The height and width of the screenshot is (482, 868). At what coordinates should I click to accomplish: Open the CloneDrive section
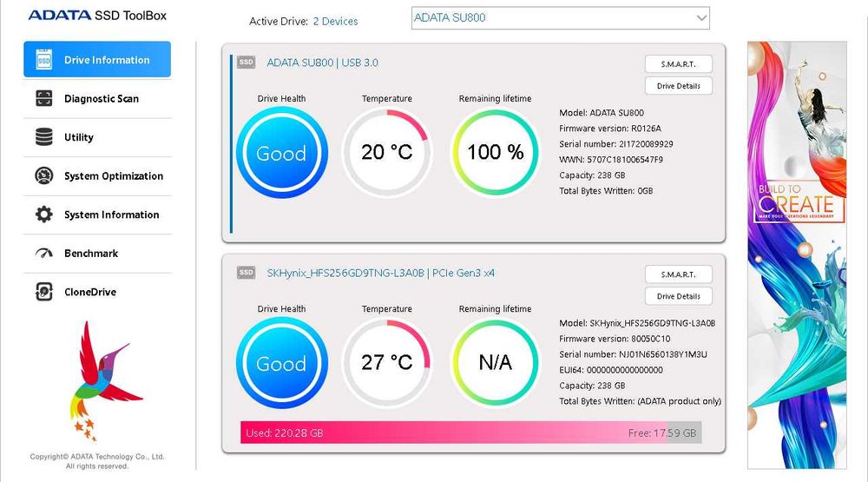97,292
